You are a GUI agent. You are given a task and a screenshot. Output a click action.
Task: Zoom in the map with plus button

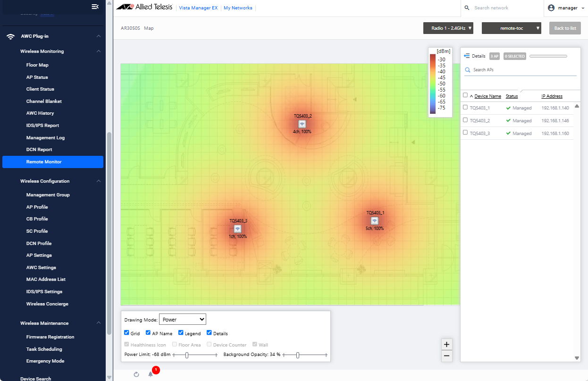446,344
